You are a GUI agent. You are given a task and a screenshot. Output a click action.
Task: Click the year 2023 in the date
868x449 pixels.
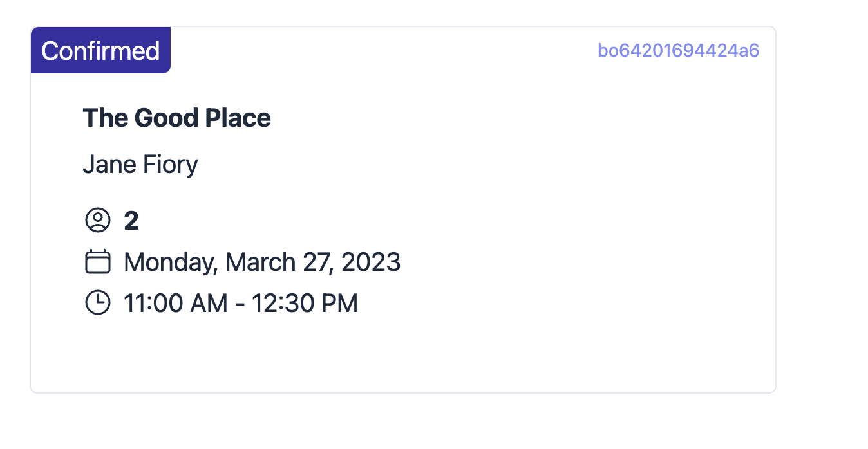[371, 262]
